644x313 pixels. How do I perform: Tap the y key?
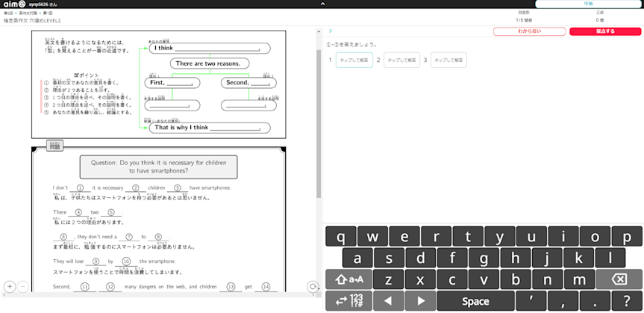pos(499,237)
